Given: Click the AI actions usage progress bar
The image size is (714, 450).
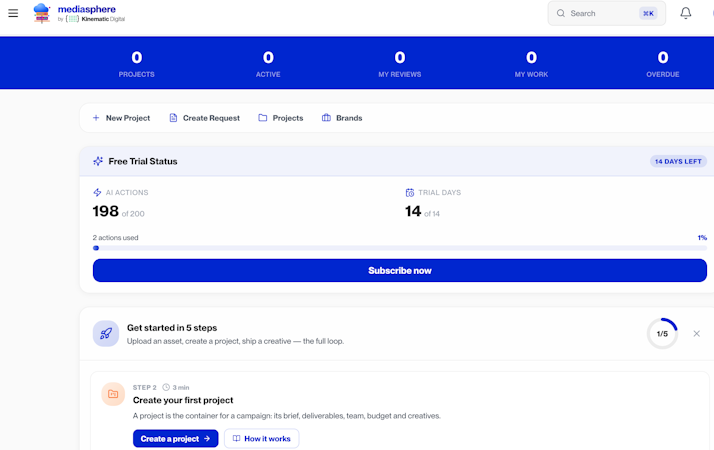Looking at the screenshot, I should (x=400, y=248).
